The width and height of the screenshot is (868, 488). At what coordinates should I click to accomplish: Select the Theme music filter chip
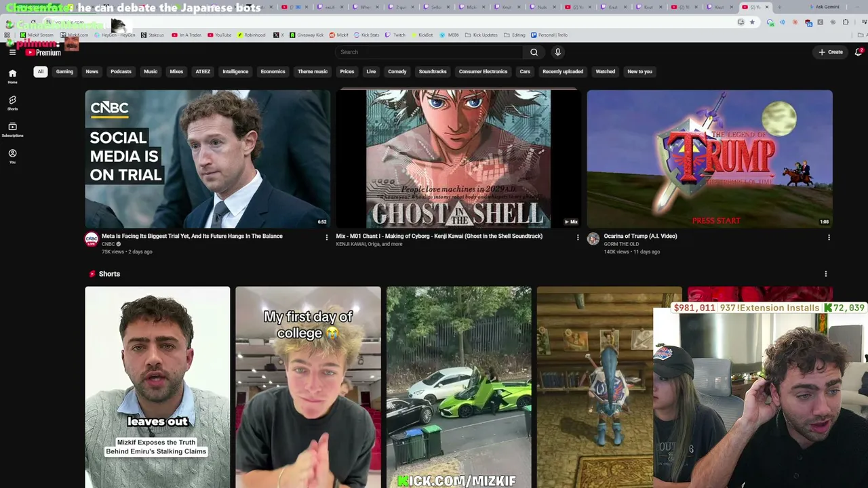click(313, 71)
